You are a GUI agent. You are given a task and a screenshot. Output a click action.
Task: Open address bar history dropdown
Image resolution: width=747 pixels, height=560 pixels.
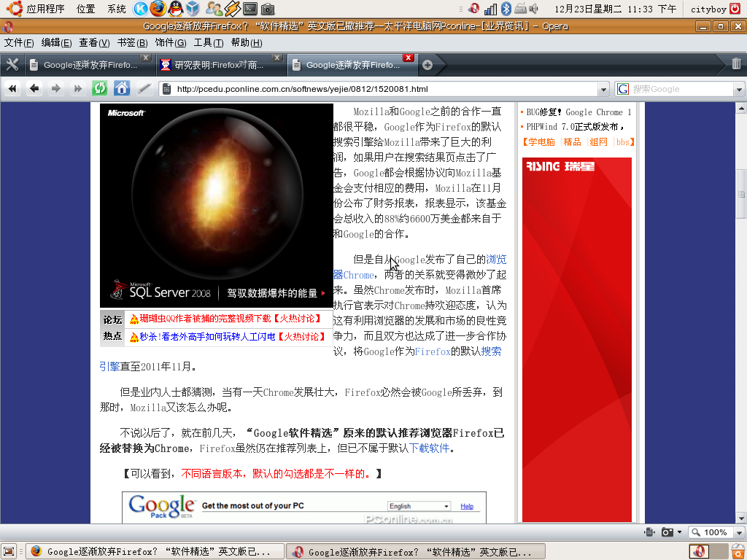pyautogui.click(x=603, y=89)
